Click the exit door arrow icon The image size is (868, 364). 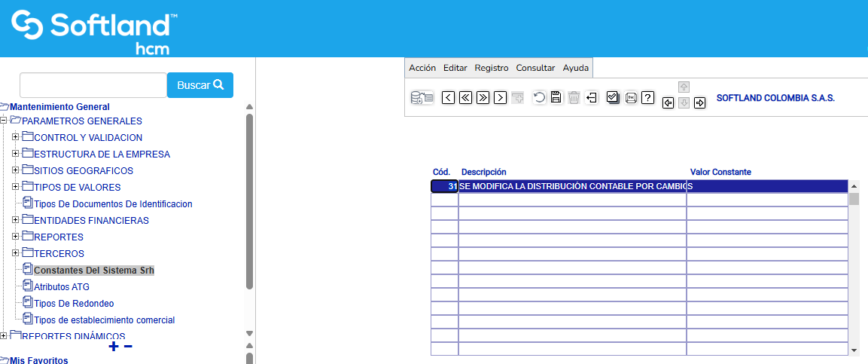(592, 97)
